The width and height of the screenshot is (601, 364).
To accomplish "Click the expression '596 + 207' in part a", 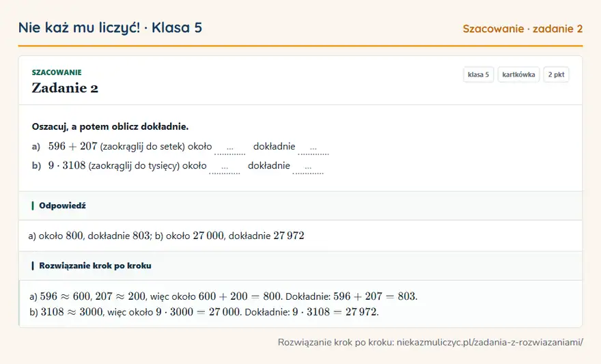I will point(72,146).
